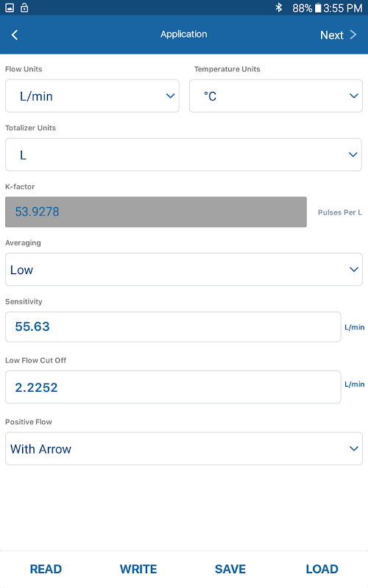The image size is (368, 588).
Task: Tap the greyed K-factor value field
Action: pyautogui.click(x=156, y=212)
